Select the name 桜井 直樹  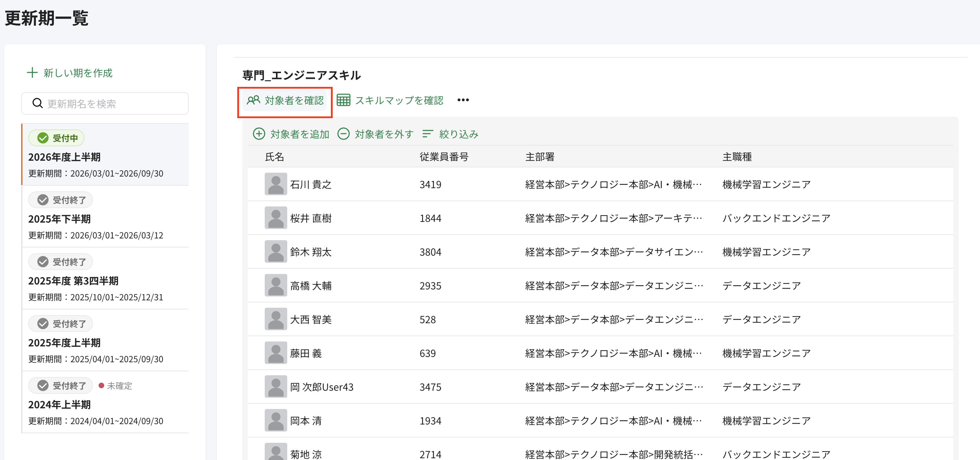point(311,218)
